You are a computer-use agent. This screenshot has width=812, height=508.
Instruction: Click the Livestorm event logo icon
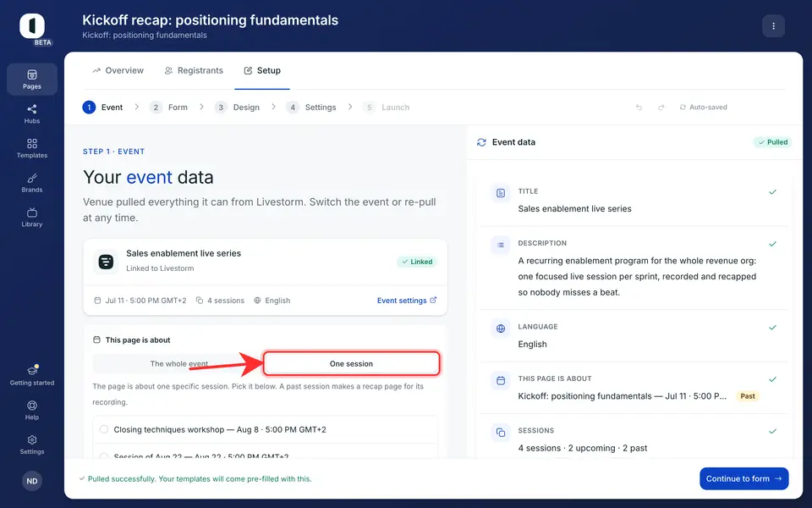107,262
